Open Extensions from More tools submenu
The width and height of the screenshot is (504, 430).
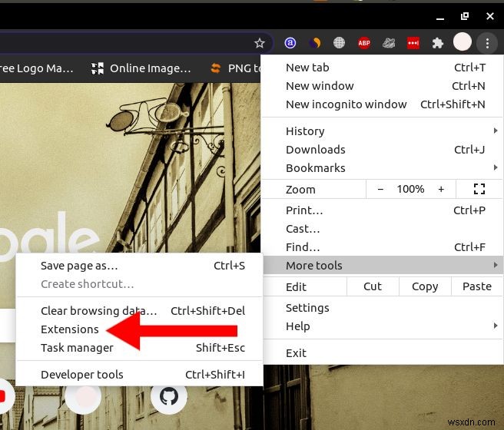[140, 329]
